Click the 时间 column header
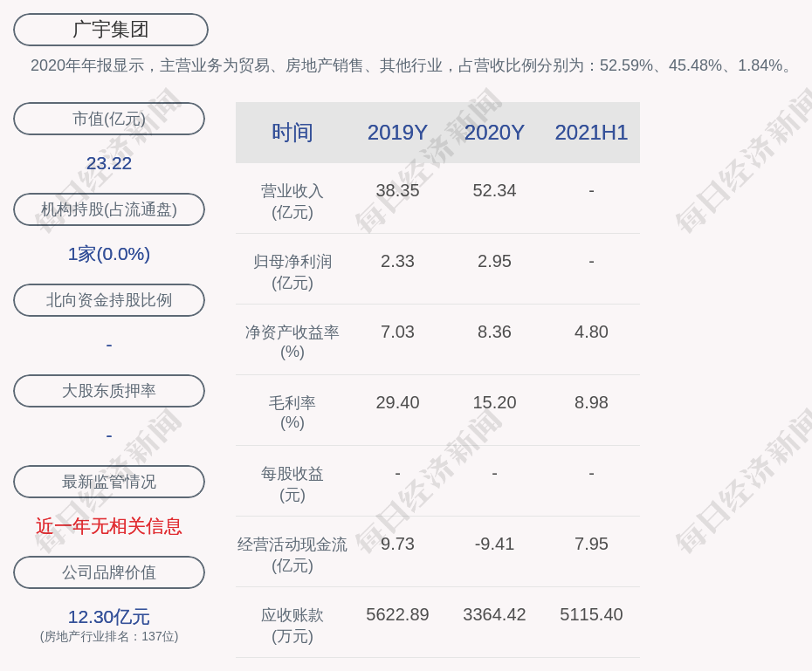 pyautogui.click(x=292, y=133)
